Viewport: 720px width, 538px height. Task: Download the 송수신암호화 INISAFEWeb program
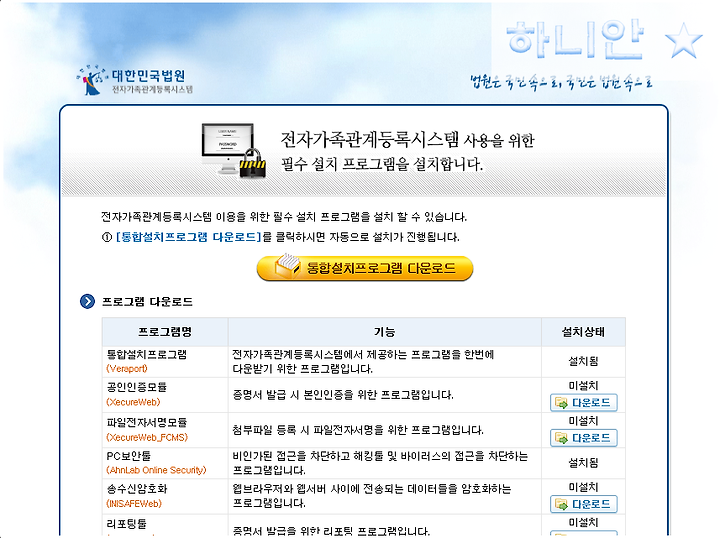(584, 504)
